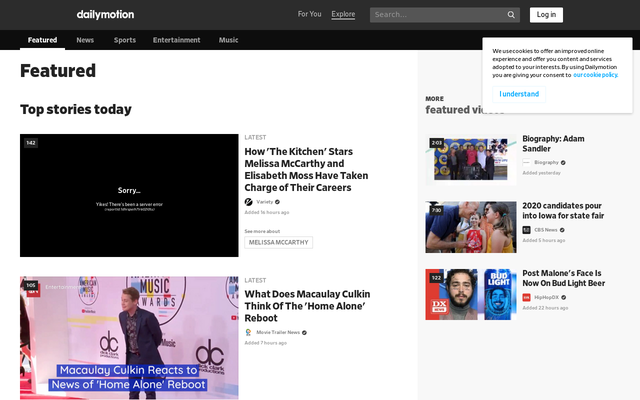
Task: Click 'Added 22 hours ago' text
Action: (545, 308)
